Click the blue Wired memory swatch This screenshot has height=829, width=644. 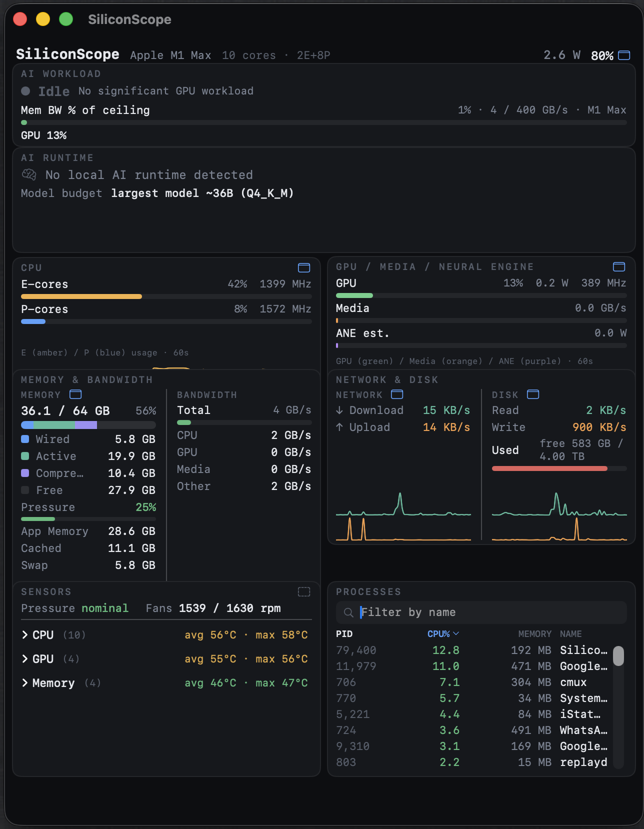tap(25, 439)
